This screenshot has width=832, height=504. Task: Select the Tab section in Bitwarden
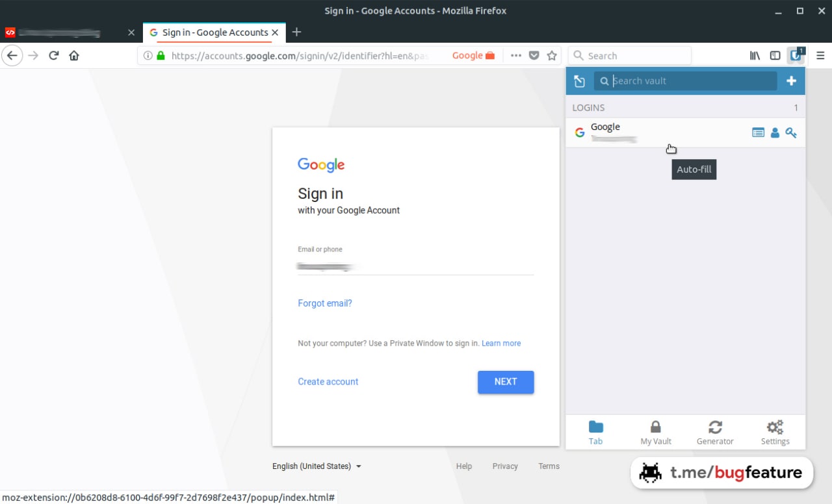595,433
